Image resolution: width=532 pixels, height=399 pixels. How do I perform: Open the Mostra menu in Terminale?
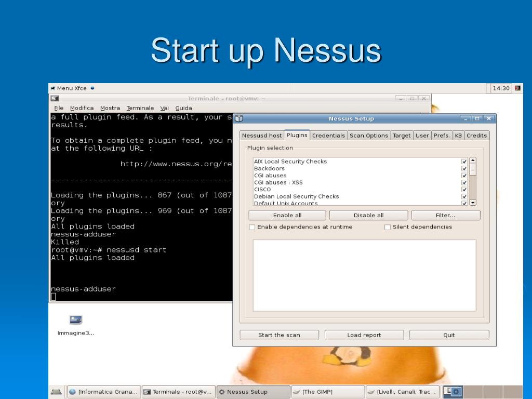point(110,108)
